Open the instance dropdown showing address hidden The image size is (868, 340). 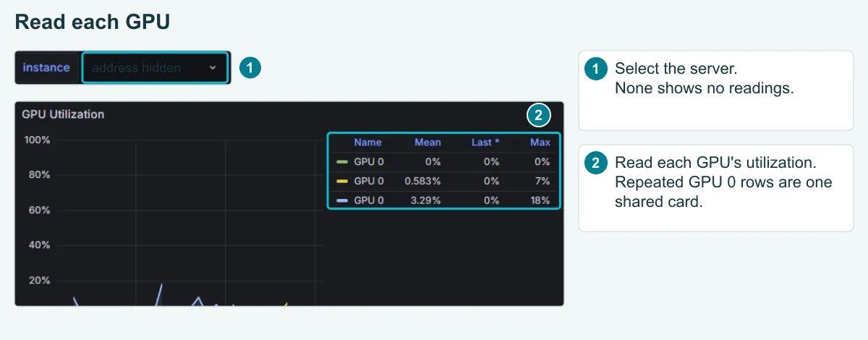(x=156, y=67)
